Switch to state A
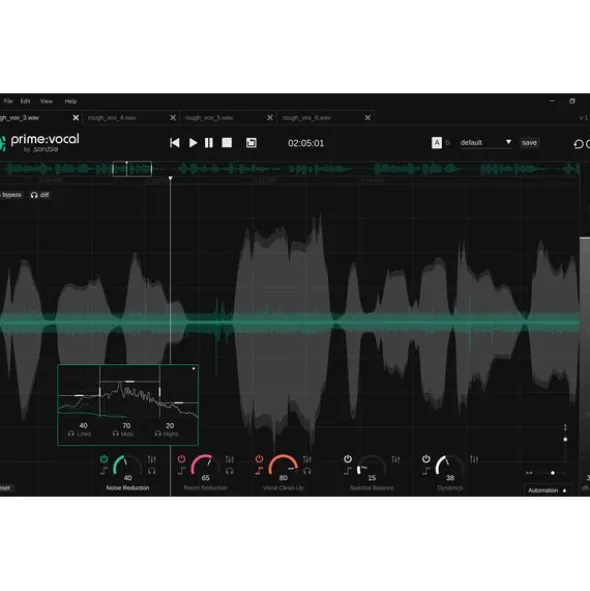Screen dimensions: 590x591 tap(437, 143)
